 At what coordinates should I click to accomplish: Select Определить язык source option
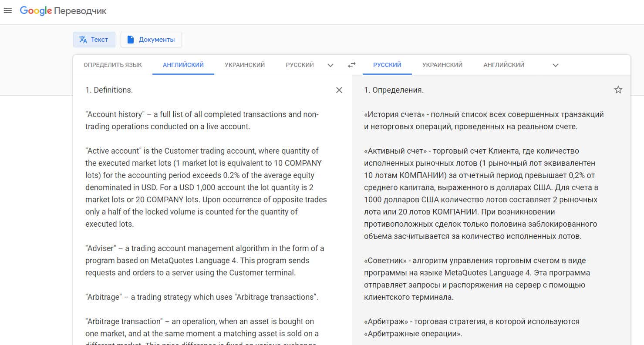click(113, 65)
